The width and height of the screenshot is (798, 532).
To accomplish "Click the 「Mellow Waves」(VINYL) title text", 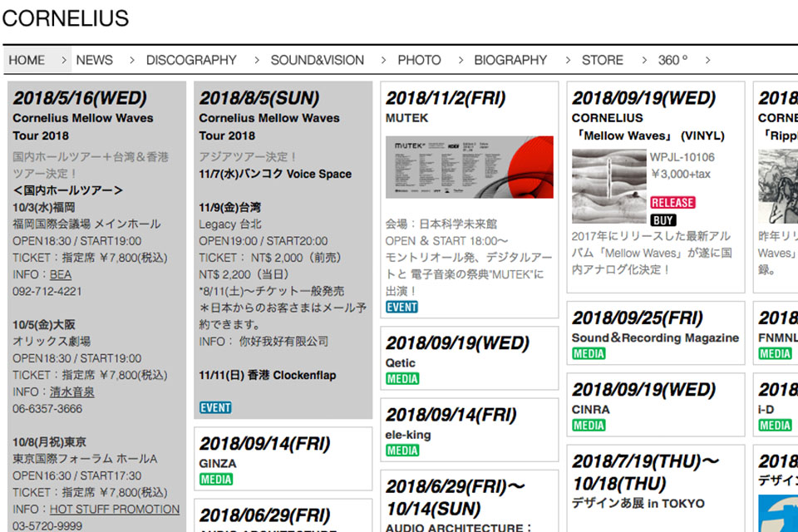I will click(648, 136).
